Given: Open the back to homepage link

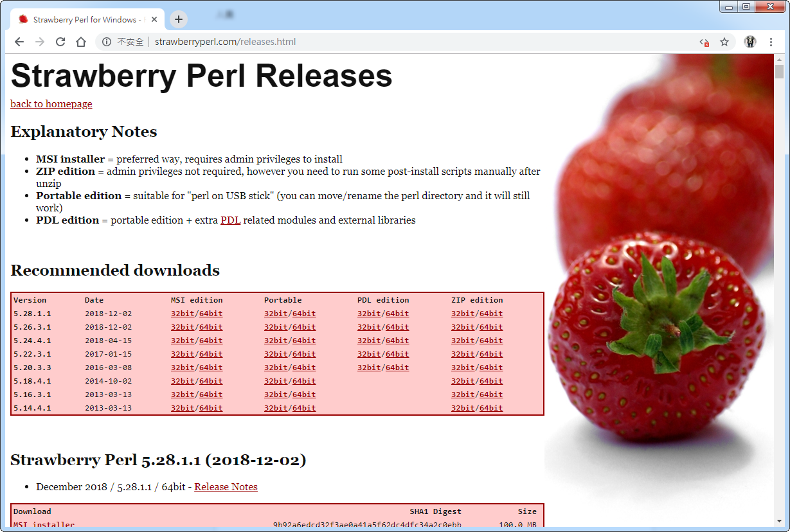Looking at the screenshot, I should tap(51, 103).
